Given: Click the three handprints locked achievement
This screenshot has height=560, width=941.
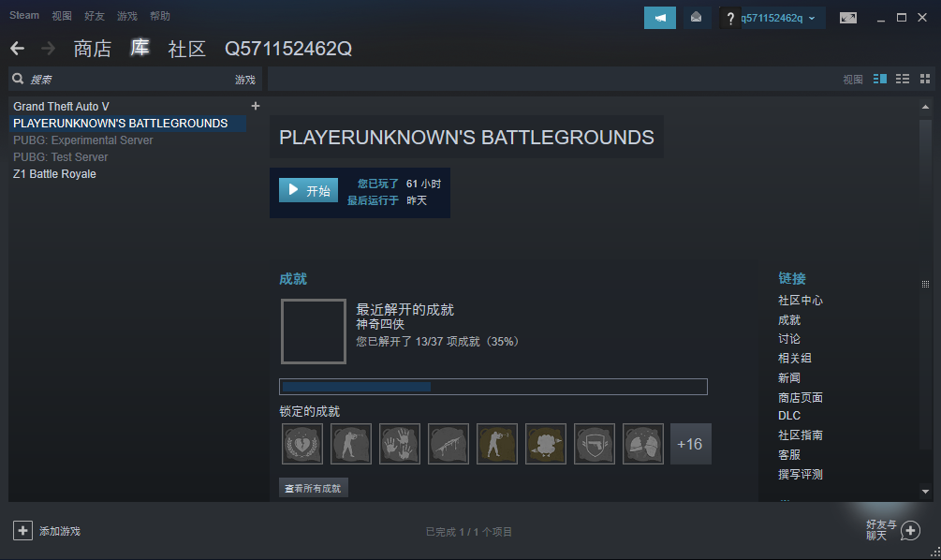Looking at the screenshot, I should click(400, 444).
